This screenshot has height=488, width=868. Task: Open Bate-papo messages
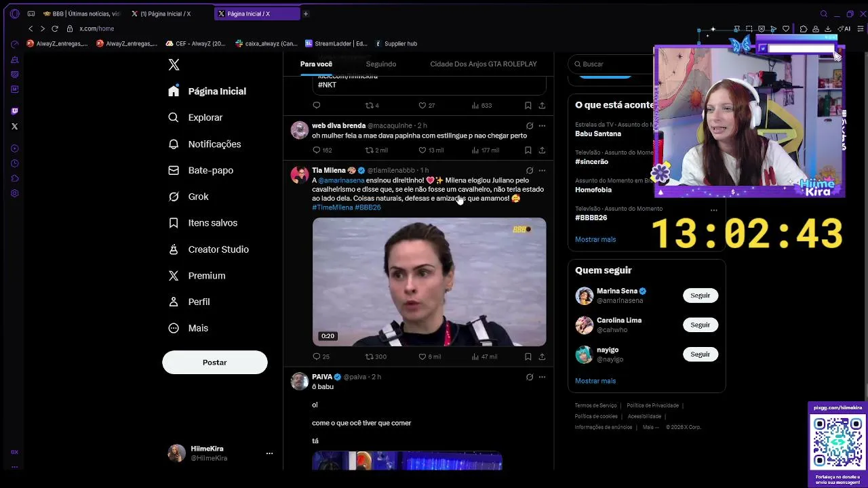(x=201, y=170)
